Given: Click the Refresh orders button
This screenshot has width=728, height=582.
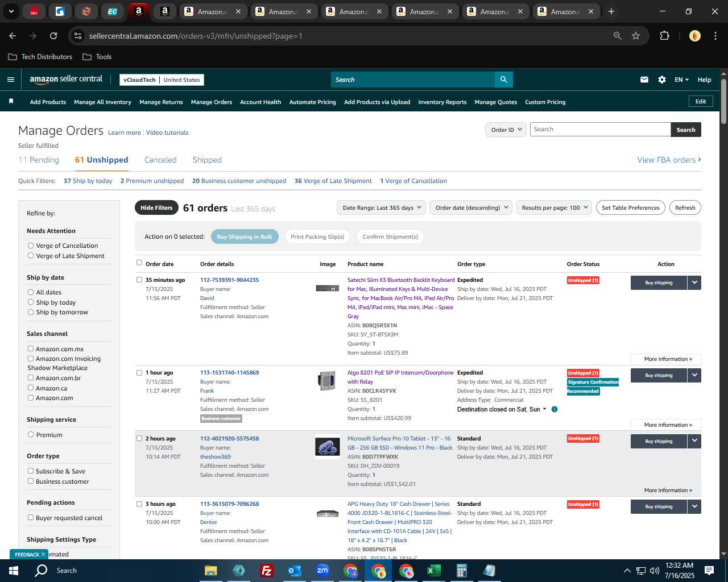Looking at the screenshot, I should [x=685, y=207].
